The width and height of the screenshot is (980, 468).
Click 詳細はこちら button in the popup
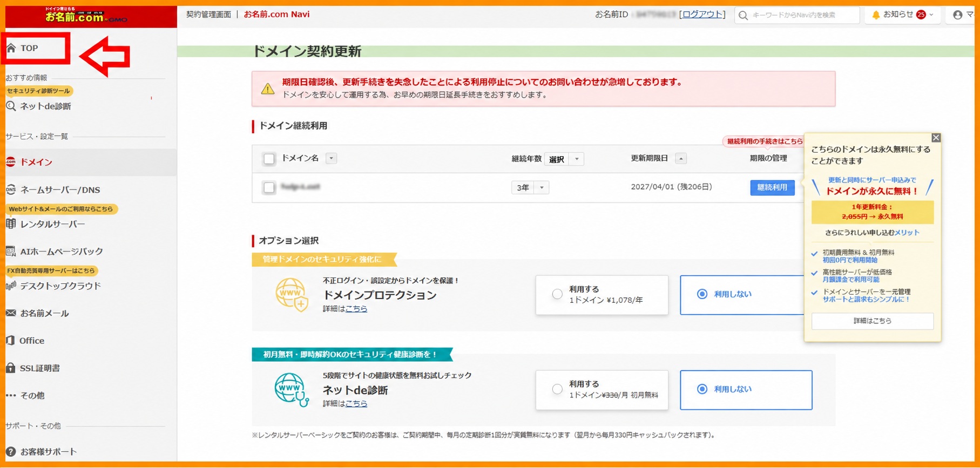pyautogui.click(x=872, y=321)
